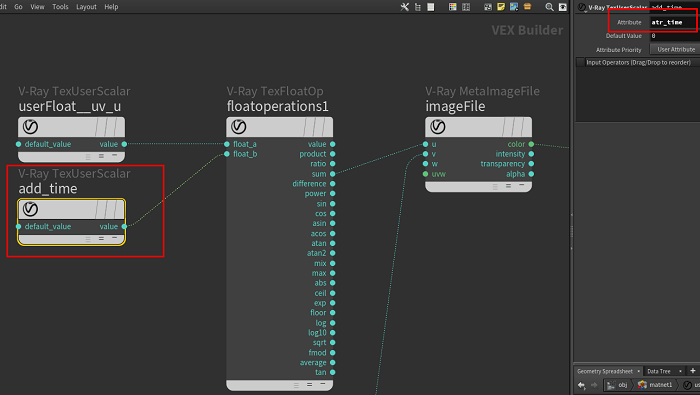Click the wrench tools icon in network toolbar
The height and width of the screenshot is (395, 700).
(x=404, y=7)
